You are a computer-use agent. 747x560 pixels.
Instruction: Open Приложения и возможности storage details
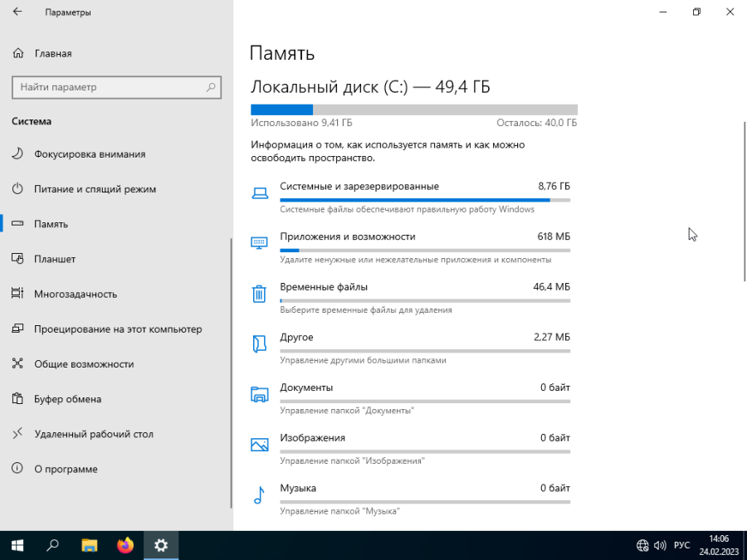(x=411, y=247)
